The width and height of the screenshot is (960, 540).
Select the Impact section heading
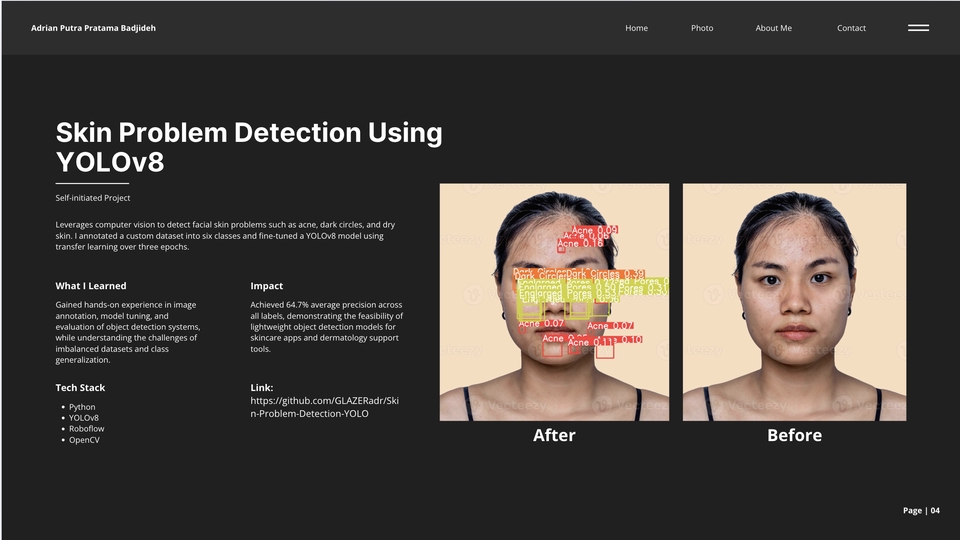[266, 286]
